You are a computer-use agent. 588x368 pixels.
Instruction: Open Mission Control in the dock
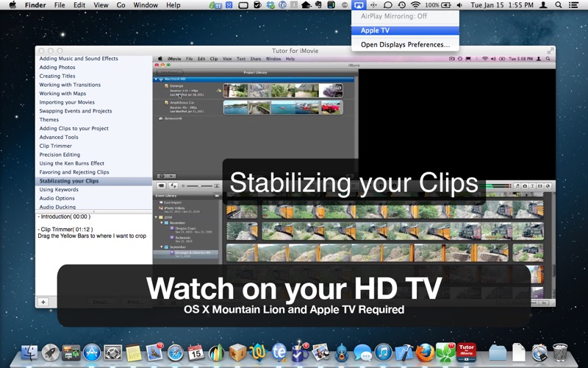pos(71,353)
